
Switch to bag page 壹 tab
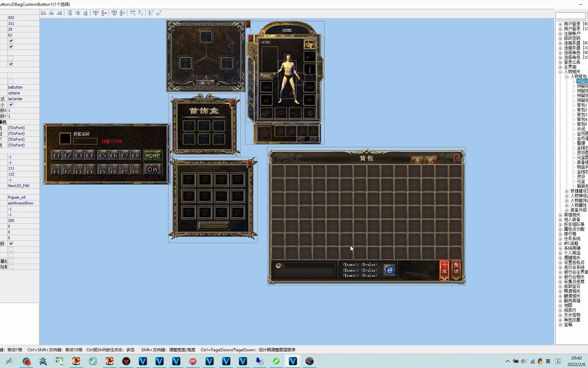tap(418, 160)
